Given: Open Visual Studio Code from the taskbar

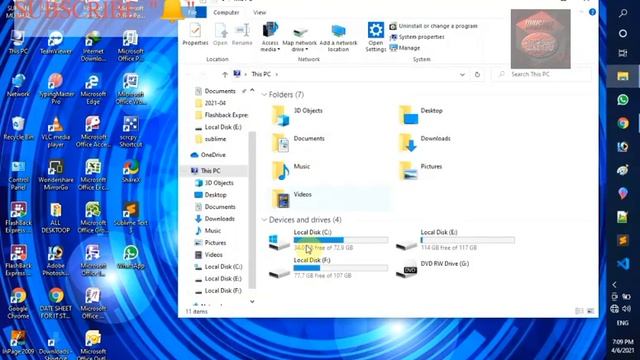Looking at the screenshot, I should click(623, 264).
